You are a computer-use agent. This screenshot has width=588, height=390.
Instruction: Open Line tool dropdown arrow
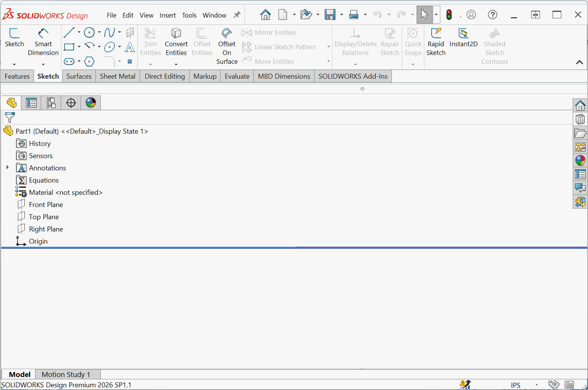pos(79,32)
